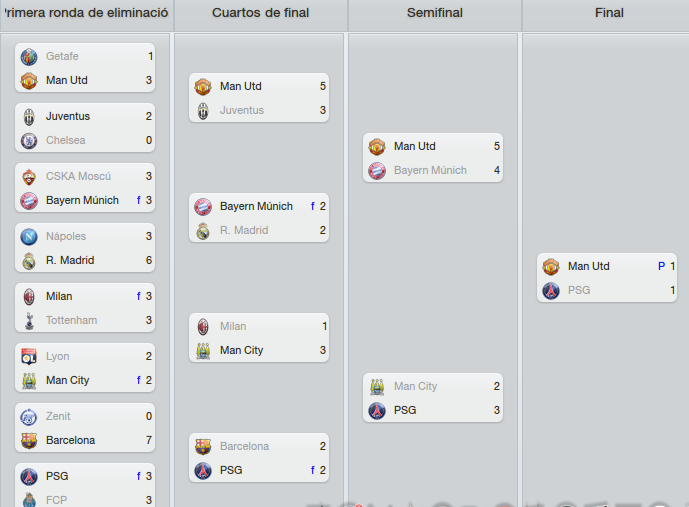
Task: Click Bayern Múnich name in the semifinal
Action: [x=430, y=170]
